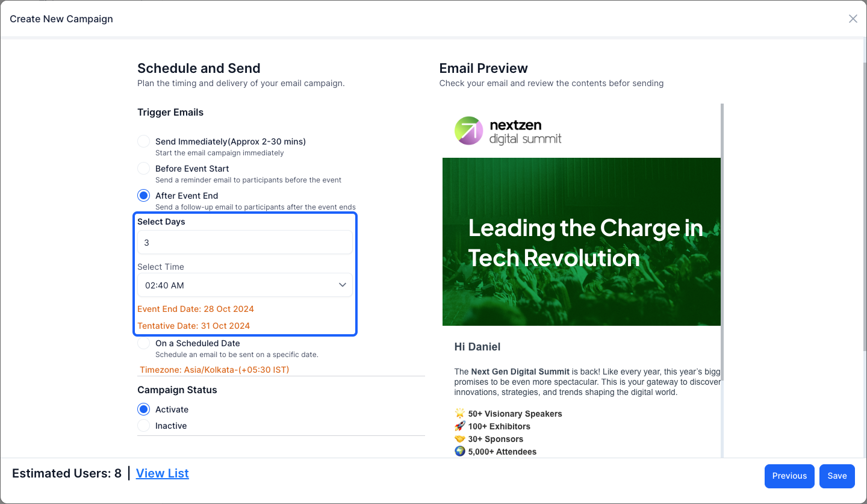867x504 pixels.
Task: Choose On a Scheduled Date option
Action: [x=143, y=343]
